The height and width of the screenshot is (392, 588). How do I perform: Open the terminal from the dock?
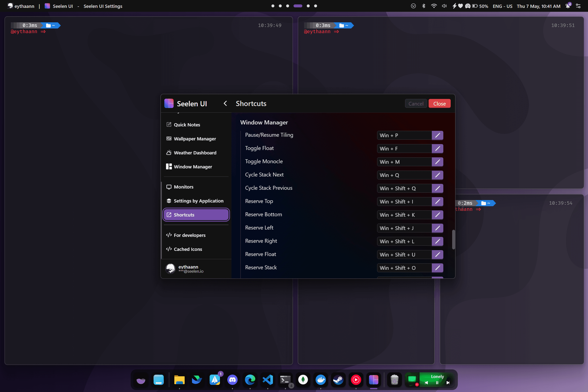(285, 380)
